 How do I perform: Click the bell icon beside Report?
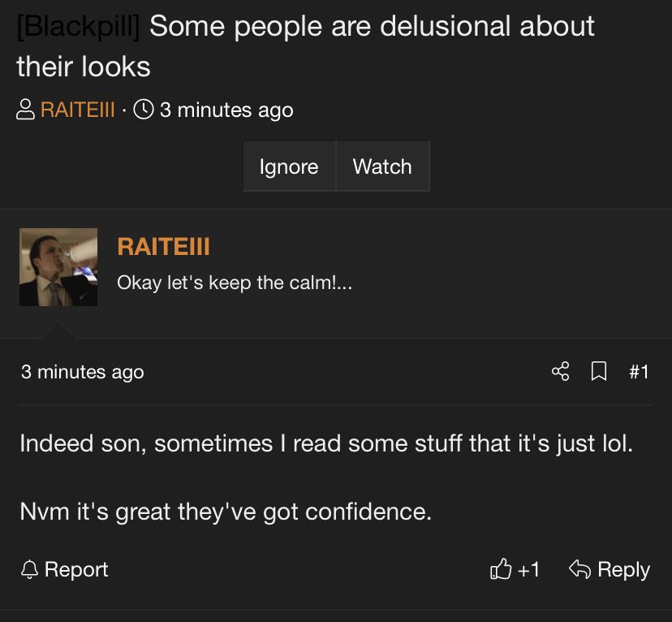click(x=29, y=569)
